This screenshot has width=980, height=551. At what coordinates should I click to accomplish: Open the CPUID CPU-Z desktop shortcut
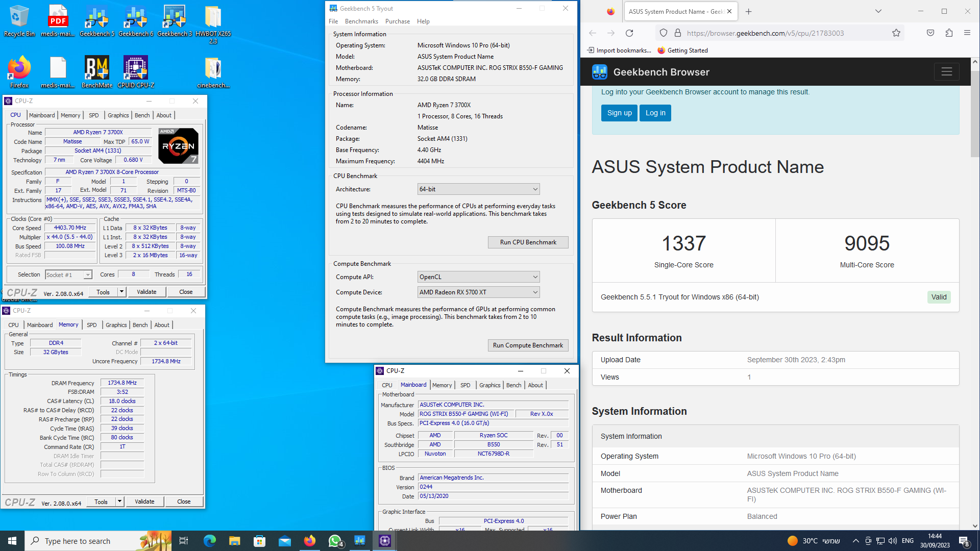(x=136, y=72)
